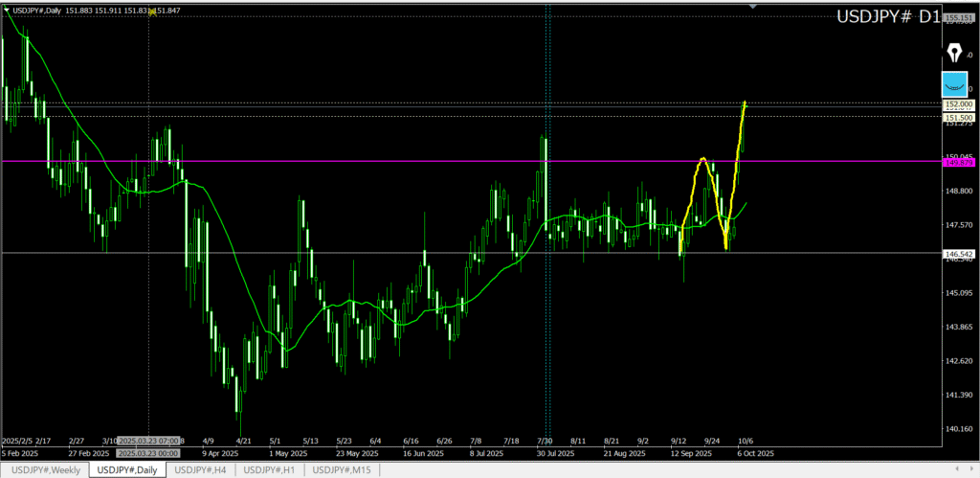Click the 152.000 price level label
The height and width of the screenshot is (478, 980).
pyautogui.click(x=958, y=103)
